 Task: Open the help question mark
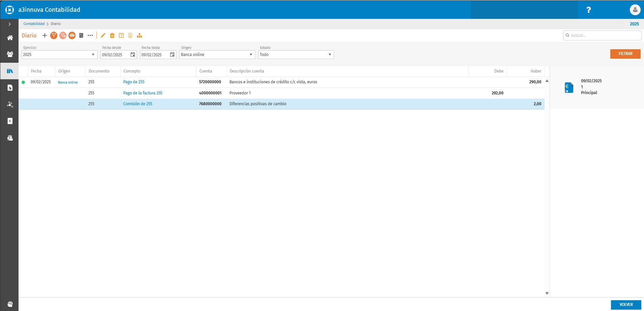click(589, 10)
